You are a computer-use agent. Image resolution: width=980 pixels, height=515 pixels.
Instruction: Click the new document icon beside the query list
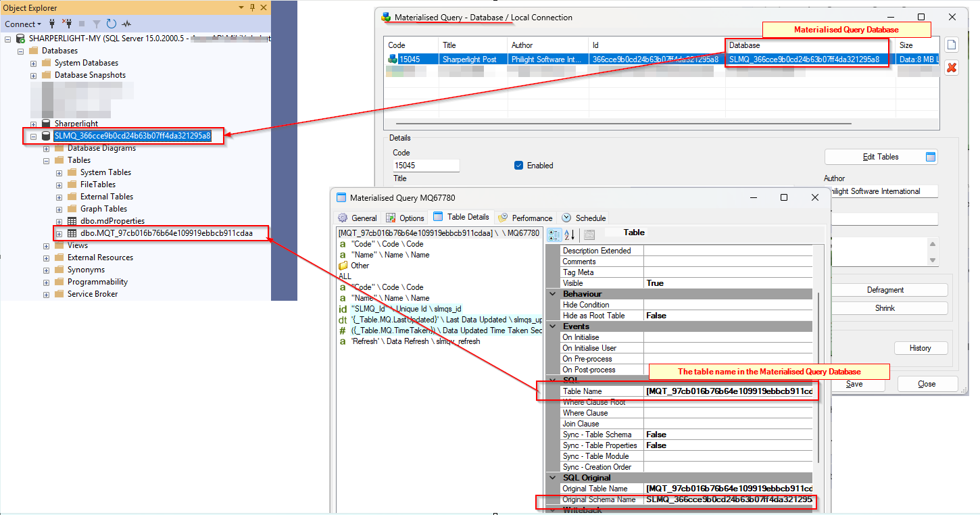[952, 45]
